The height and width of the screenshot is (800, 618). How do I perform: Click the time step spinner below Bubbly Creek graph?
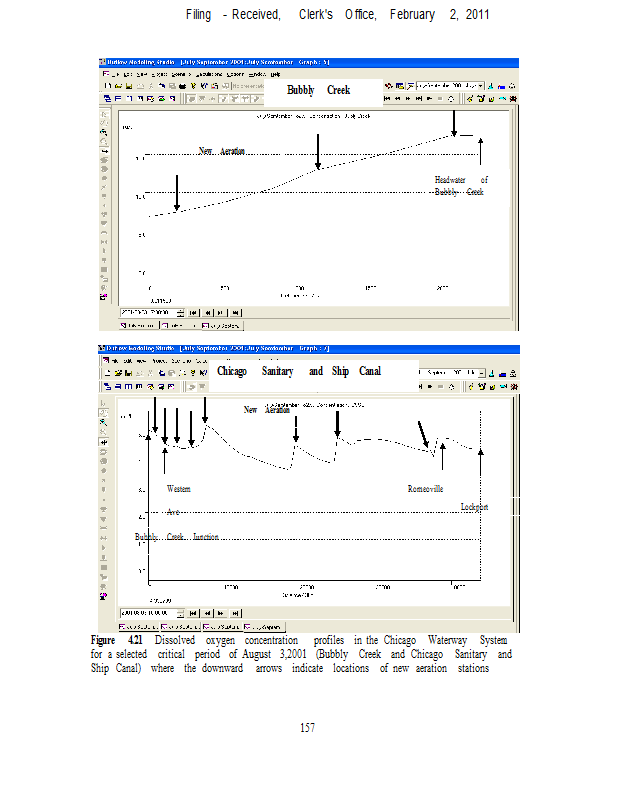(x=180, y=312)
